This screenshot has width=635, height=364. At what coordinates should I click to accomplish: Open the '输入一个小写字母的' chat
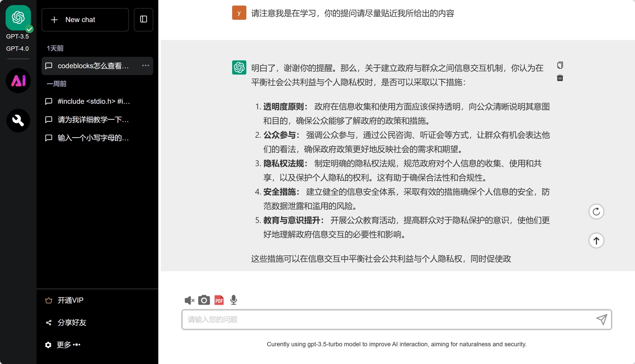point(94,138)
